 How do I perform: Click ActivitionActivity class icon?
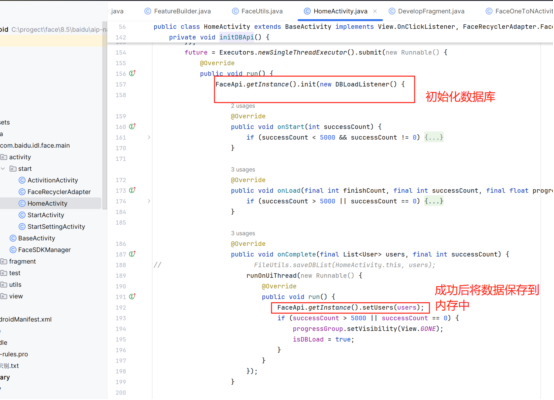(x=22, y=181)
